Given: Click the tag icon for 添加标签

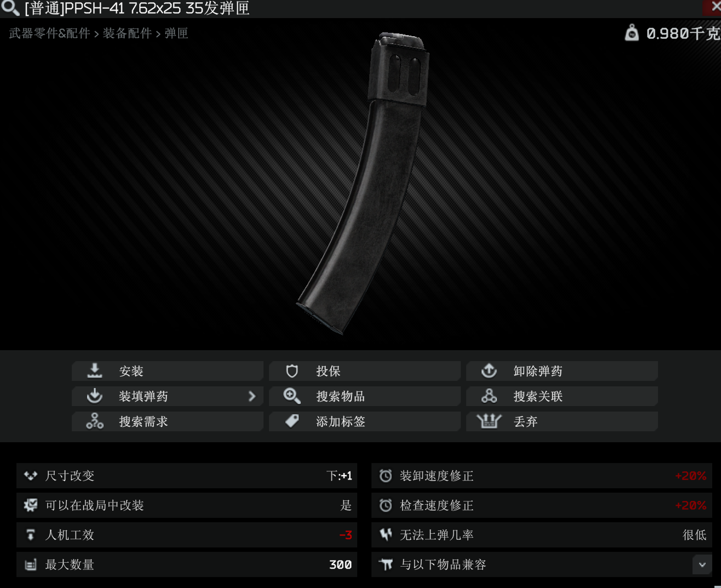Looking at the screenshot, I should pos(292,421).
